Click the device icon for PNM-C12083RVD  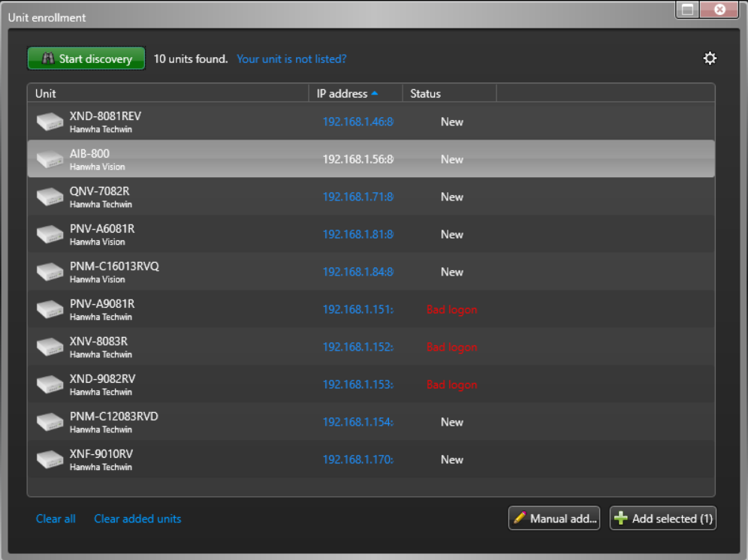click(x=50, y=422)
